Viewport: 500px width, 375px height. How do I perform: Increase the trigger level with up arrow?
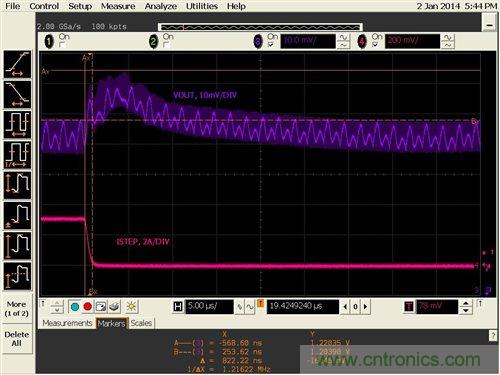(465, 303)
